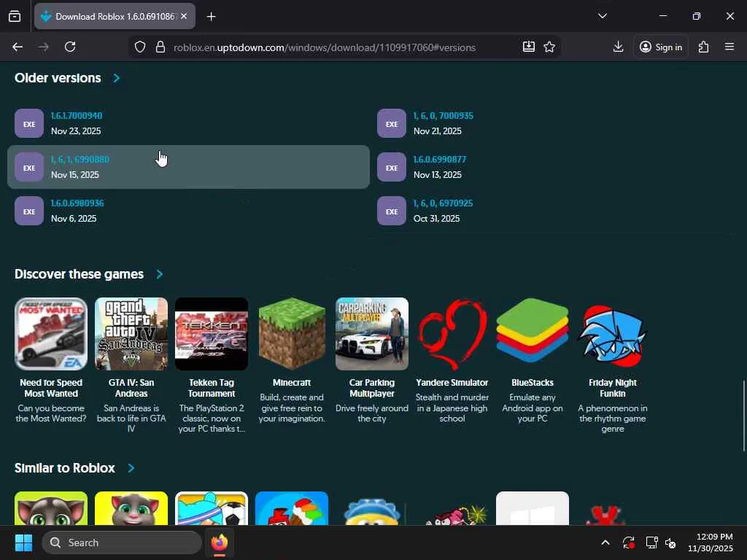The height and width of the screenshot is (560, 747).
Task: Open version 1, 6, 0, 6970925
Action: pos(443,203)
